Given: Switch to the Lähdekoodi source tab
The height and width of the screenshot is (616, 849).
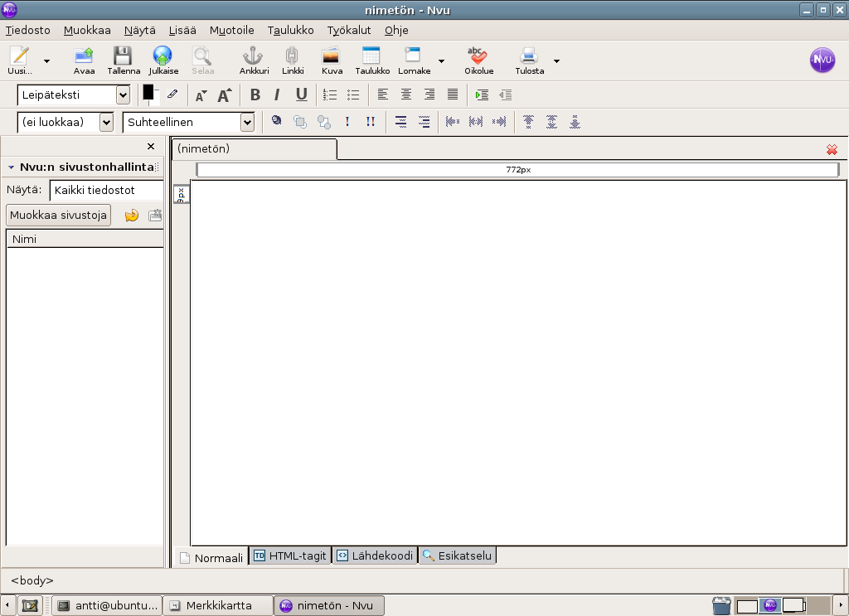Looking at the screenshot, I should (x=374, y=555).
